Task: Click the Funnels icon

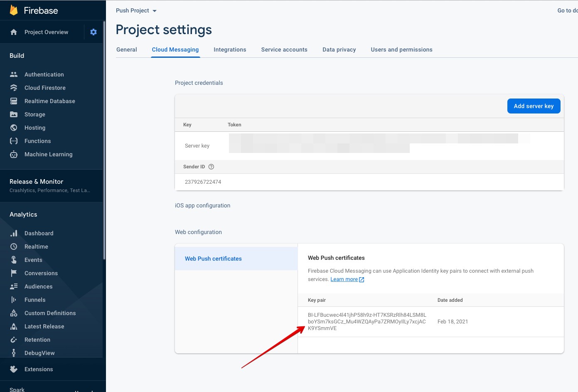Action: [x=14, y=300]
